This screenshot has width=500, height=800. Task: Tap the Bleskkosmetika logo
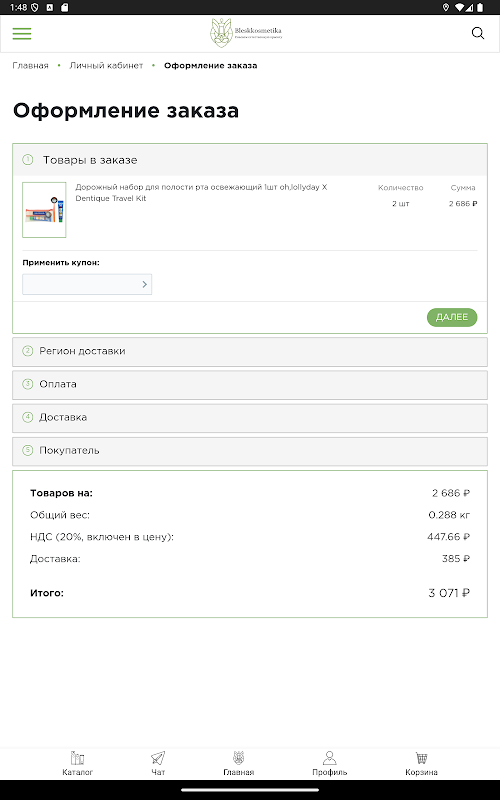[246, 33]
